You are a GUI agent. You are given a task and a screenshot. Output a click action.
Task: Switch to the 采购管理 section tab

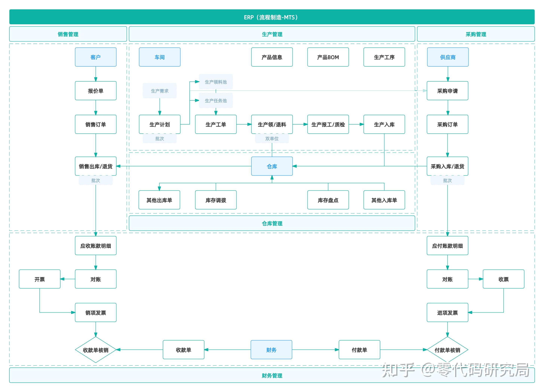476,34
